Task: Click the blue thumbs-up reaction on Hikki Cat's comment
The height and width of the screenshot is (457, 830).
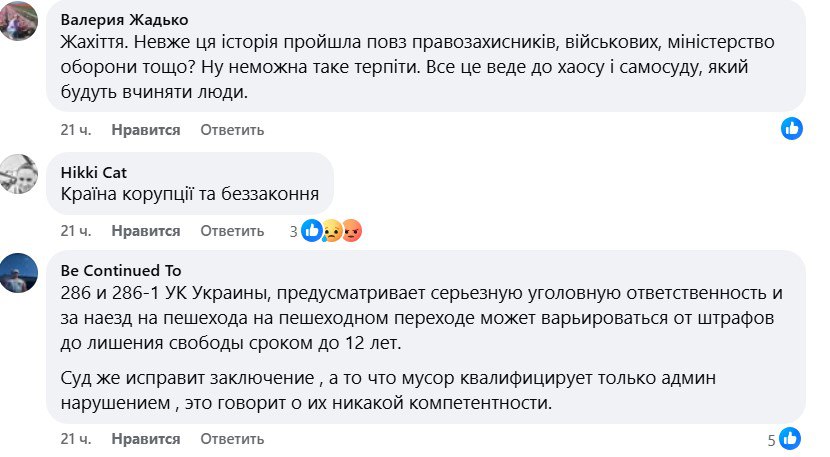Action: click(x=312, y=231)
